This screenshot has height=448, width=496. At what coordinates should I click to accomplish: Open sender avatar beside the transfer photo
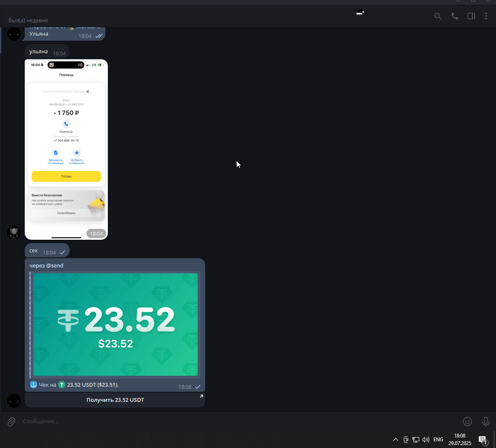(x=14, y=233)
